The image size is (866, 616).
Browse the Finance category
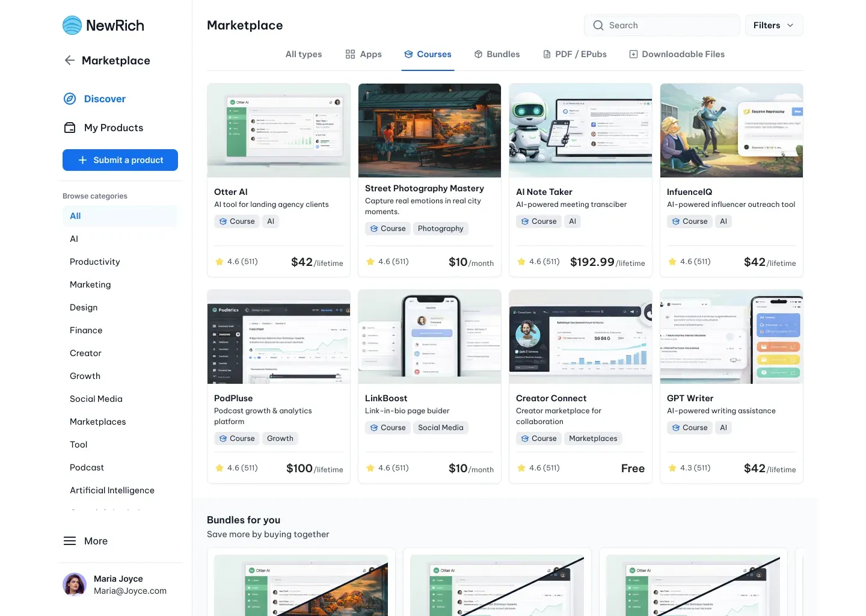[86, 330]
